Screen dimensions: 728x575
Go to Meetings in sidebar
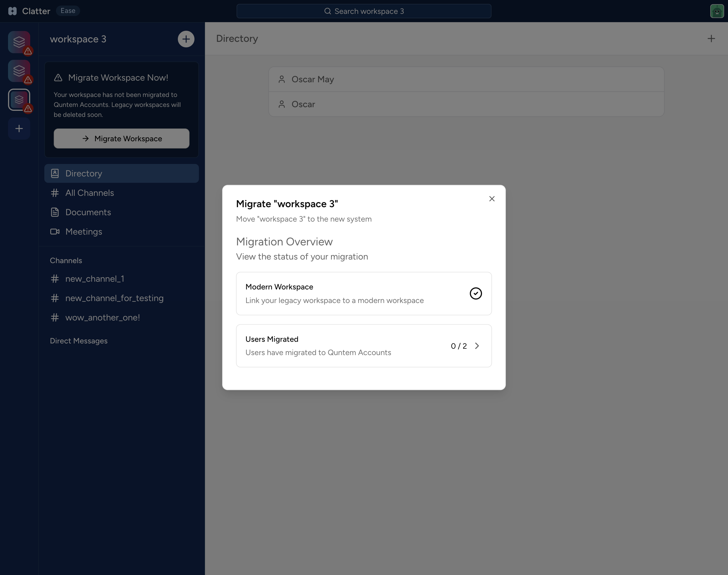tap(83, 232)
